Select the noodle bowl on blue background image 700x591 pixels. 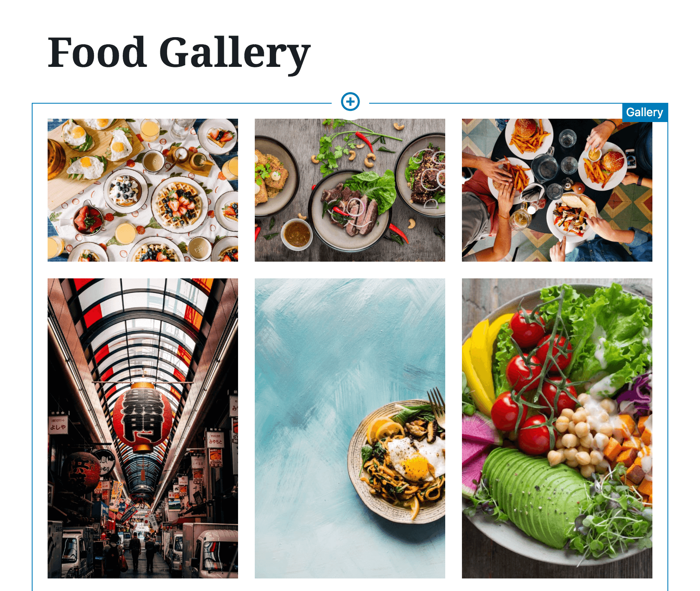(350, 428)
